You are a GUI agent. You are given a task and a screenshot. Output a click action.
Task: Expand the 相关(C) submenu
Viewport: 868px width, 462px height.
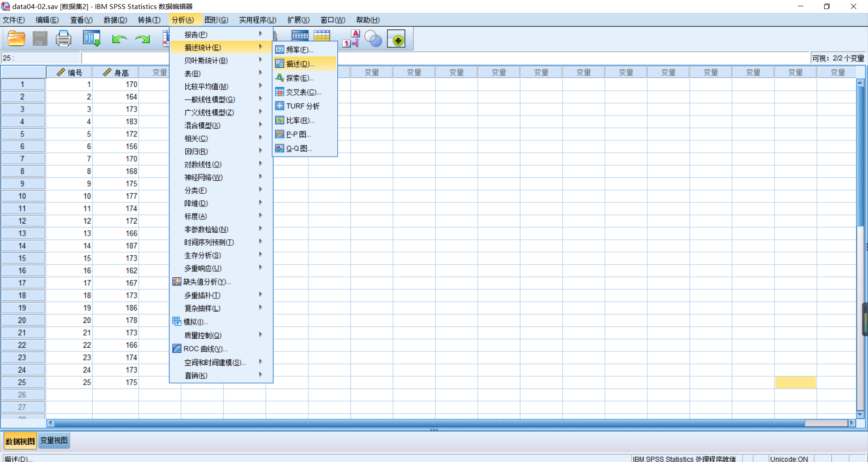221,139
